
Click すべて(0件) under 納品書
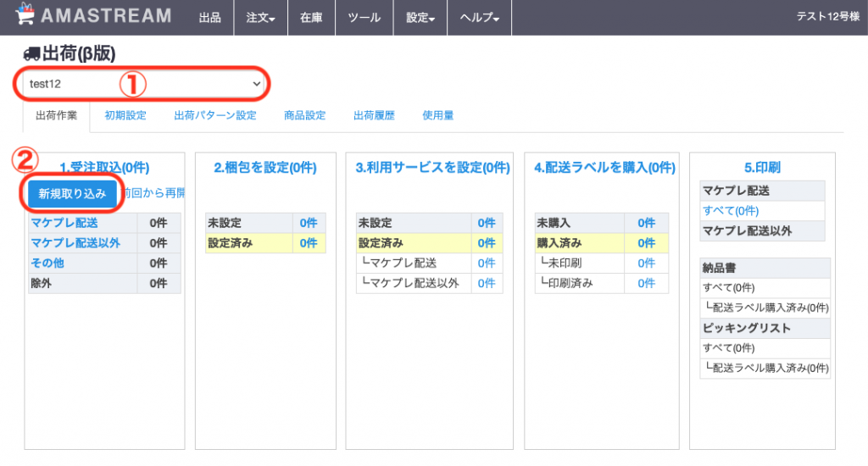click(728, 288)
